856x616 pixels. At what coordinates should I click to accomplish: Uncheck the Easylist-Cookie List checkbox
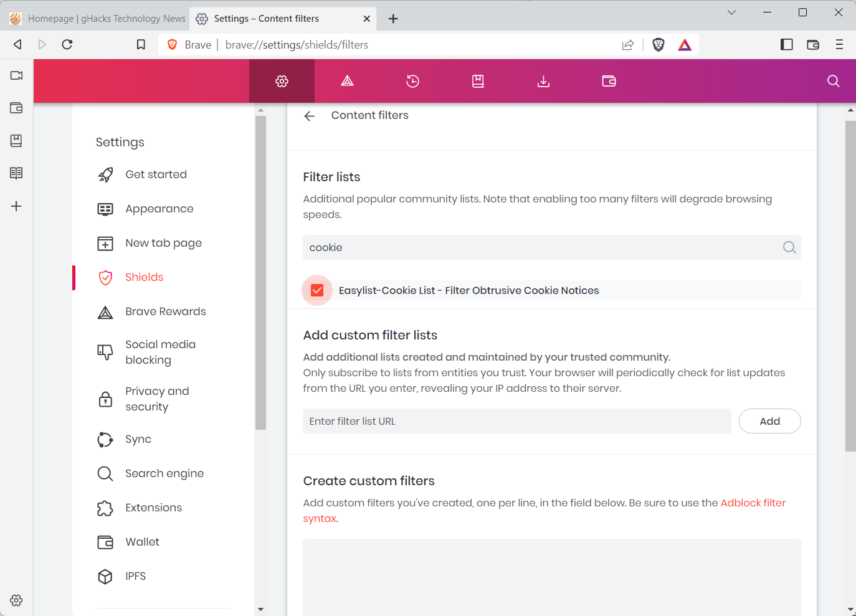click(x=317, y=290)
